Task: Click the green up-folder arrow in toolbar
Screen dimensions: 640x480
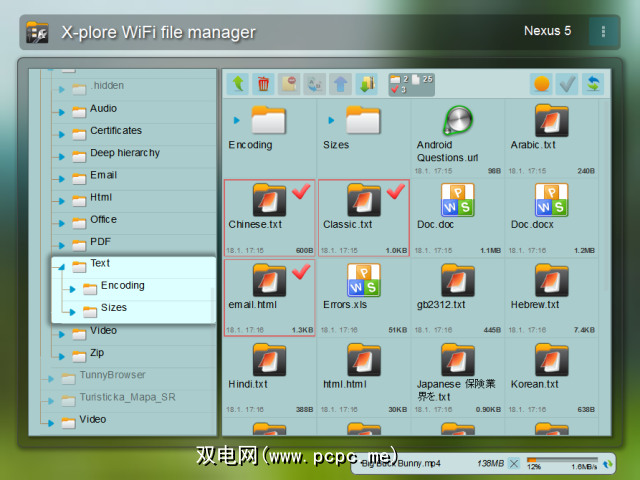Action: [238, 84]
